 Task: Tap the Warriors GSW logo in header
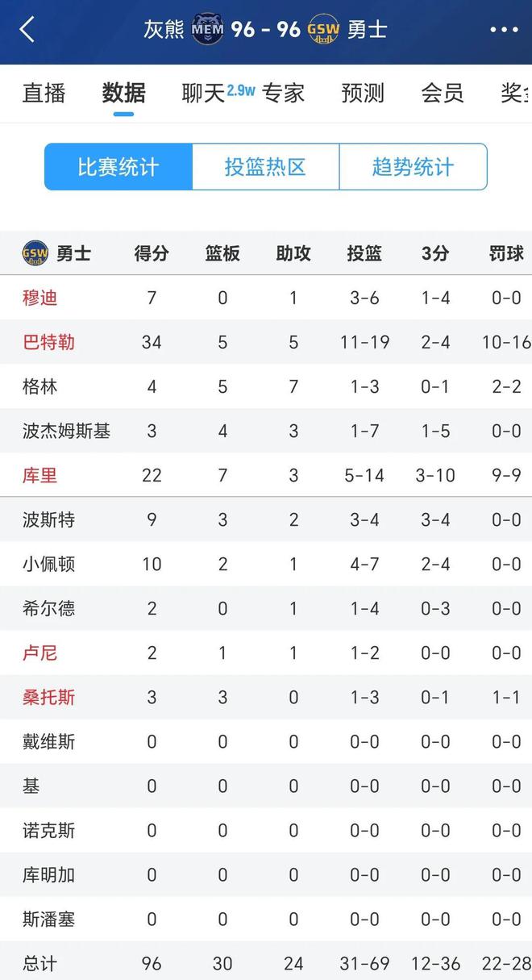click(323, 30)
